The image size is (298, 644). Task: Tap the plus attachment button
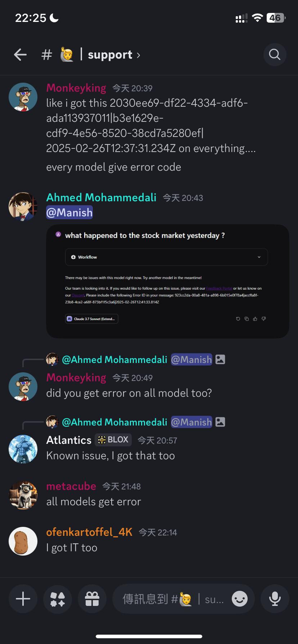tap(23, 599)
